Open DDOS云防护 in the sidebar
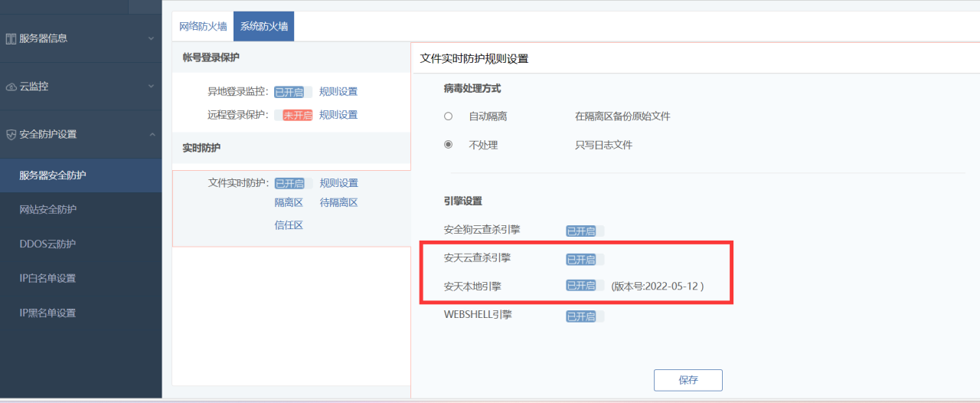This screenshot has width=980, height=403. 80,244
